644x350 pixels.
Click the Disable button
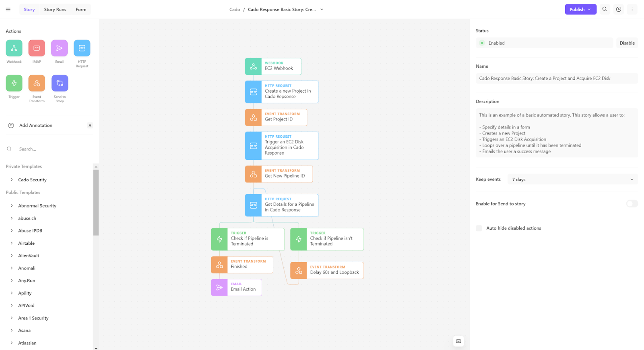pyautogui.click(x=627, y=43)
